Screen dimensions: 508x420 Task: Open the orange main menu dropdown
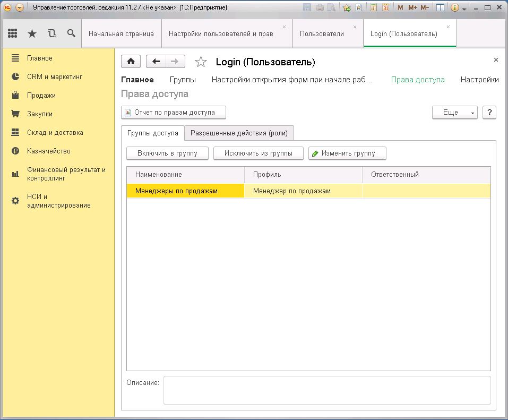(20, 7)
